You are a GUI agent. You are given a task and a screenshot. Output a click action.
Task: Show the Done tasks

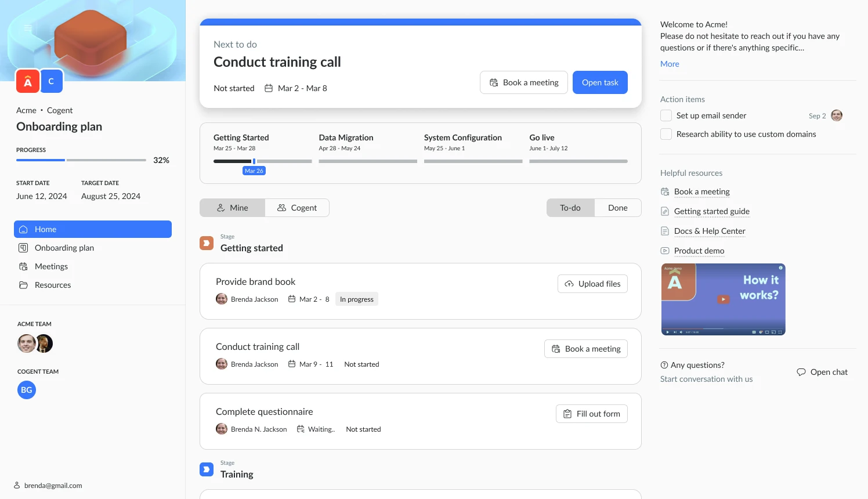618,208
